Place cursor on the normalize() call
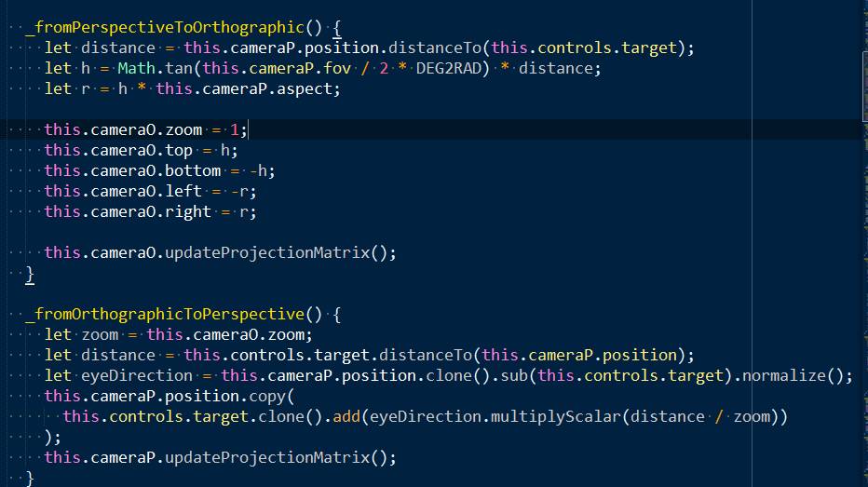 tap(793, 376)
